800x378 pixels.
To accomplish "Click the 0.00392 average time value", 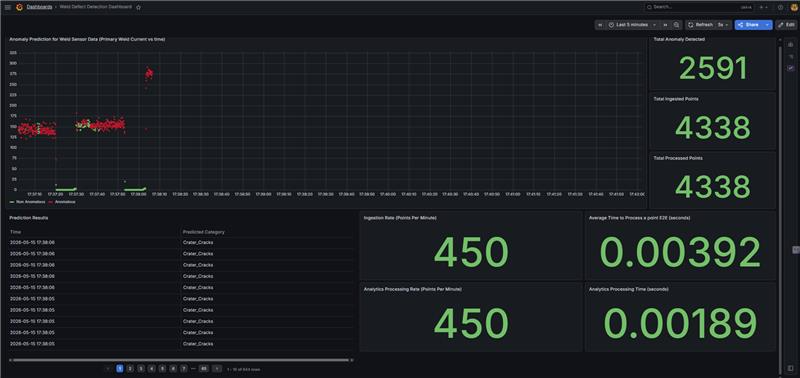I will tap(680, 253).
